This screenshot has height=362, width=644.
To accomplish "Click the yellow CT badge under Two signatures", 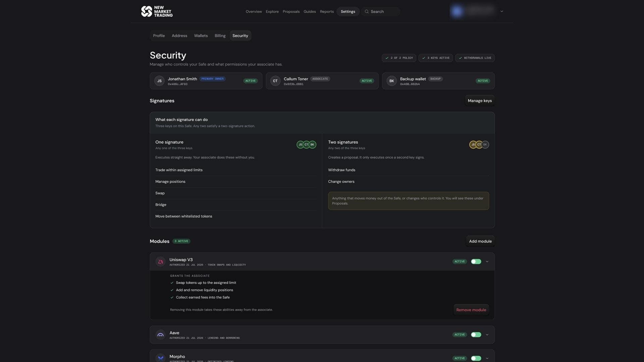I will tap(479, 144).
